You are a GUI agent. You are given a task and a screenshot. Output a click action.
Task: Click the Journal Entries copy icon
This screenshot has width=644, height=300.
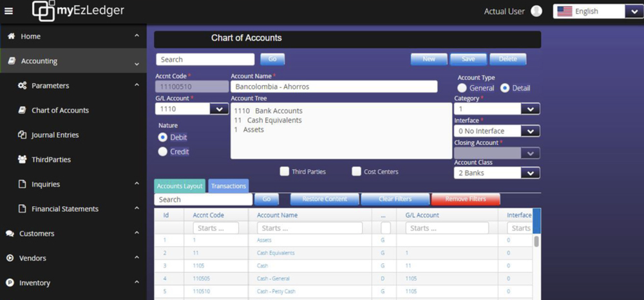(23, 135)
